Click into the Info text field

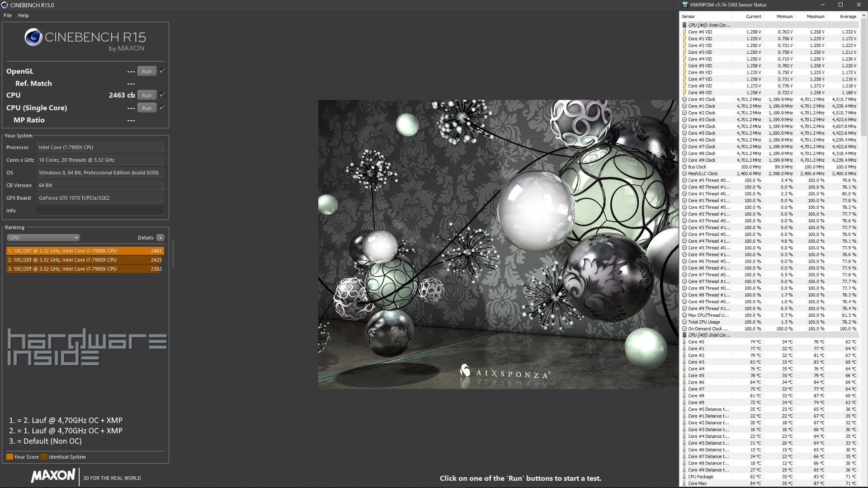click(x=100, y=211)
